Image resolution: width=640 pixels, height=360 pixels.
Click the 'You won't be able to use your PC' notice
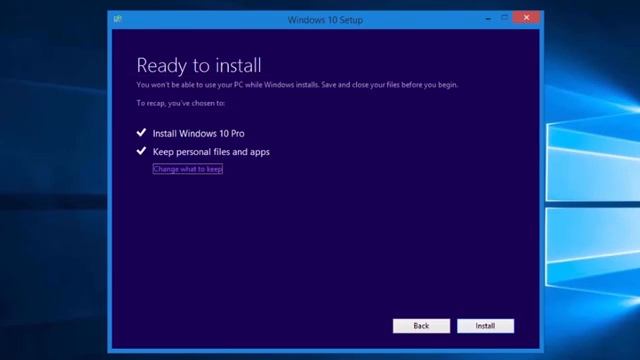tap(297, 85)
